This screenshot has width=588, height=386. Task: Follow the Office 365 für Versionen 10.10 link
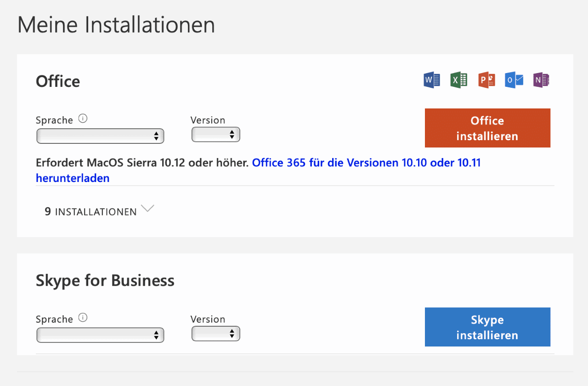coord(366,163)
